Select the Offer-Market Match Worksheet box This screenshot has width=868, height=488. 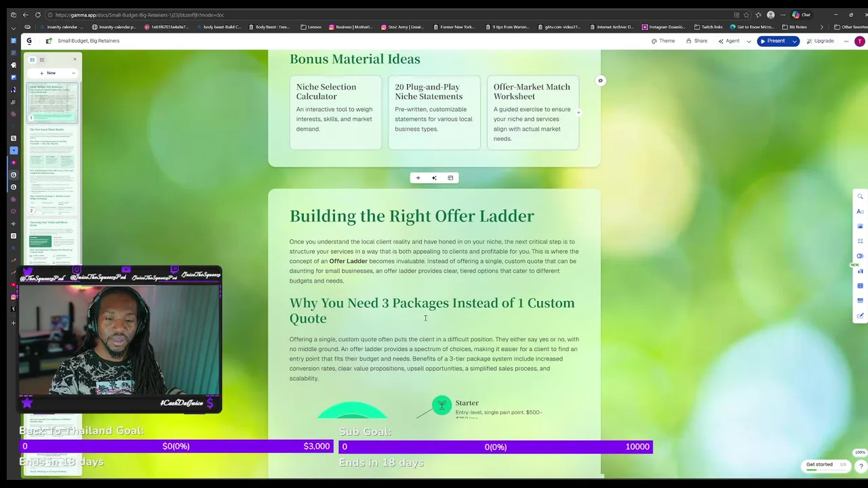coord(533,112)
